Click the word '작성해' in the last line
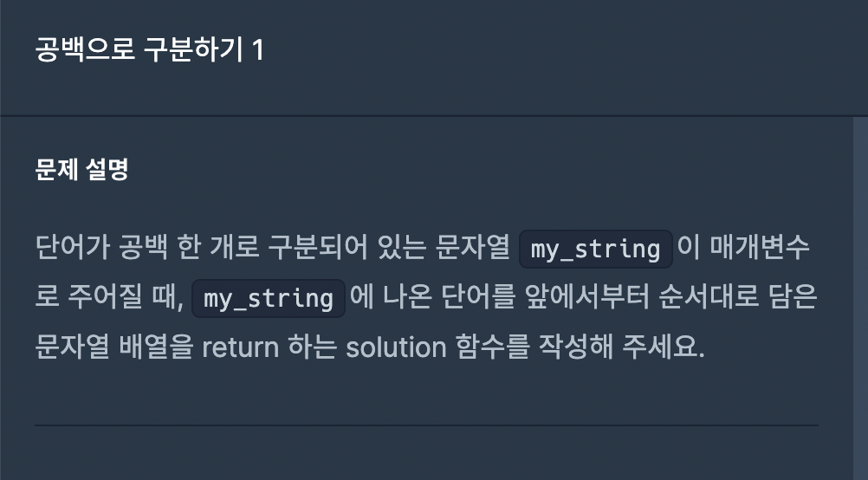The image size is (868, 480). point(576,347)
